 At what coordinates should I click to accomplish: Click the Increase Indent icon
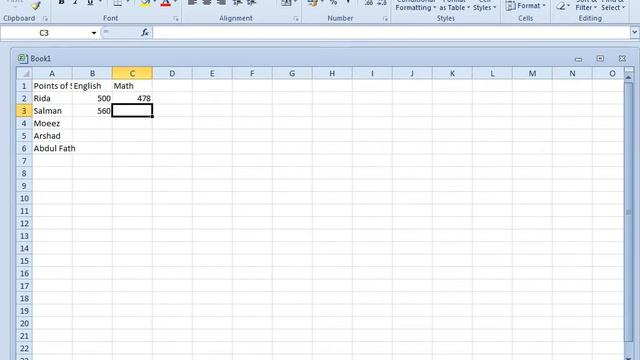(x=251, y=3)
